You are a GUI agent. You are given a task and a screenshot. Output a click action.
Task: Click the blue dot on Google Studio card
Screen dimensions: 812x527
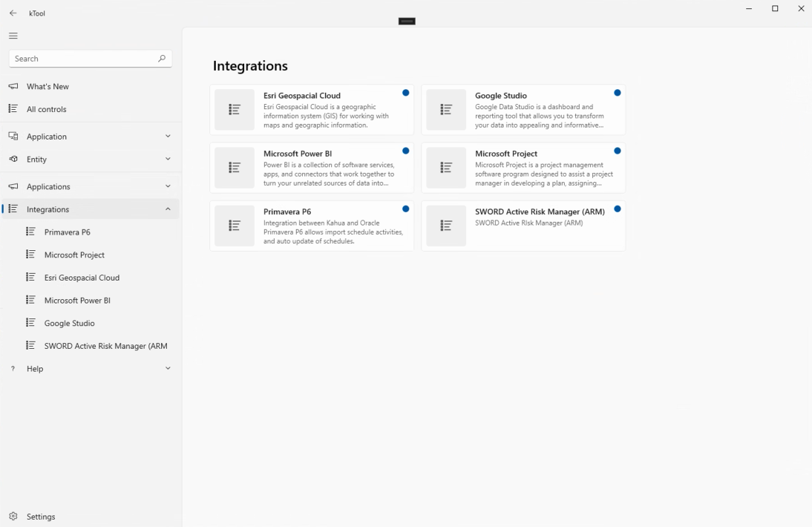point(618,93)
